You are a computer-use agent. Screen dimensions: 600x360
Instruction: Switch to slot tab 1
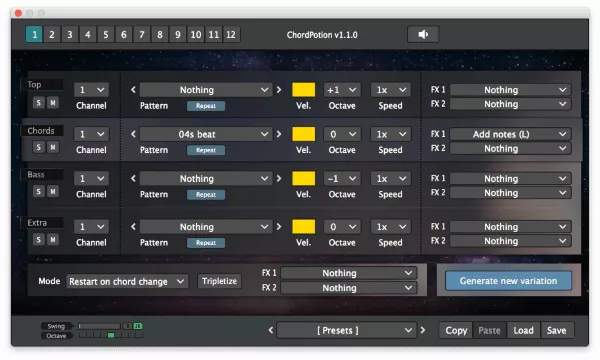point(34,35)
